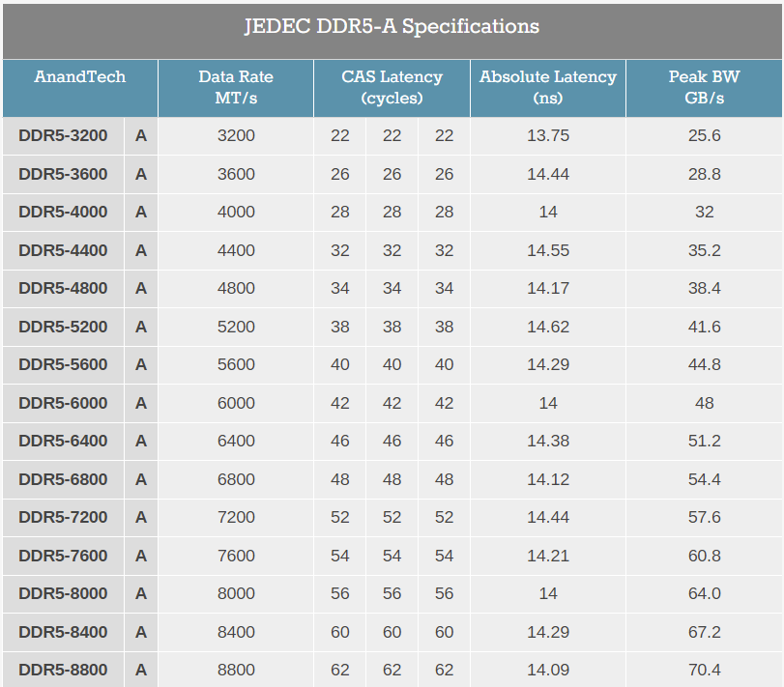
Task: Click the CAS latency 22 in DDR5-3200 row
Action: tap(340, 136)
